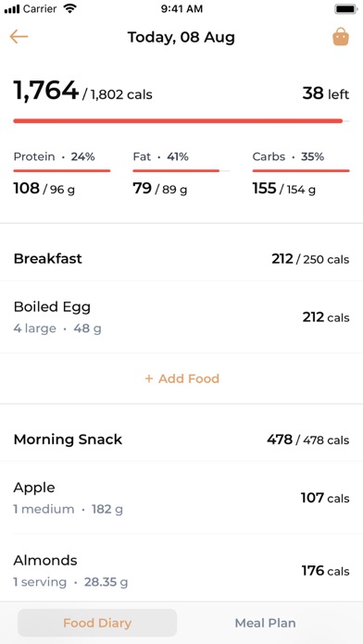The width and height of the screenshot is (363, 644).
Task: Open the Boiled Egg entry
Action: point(181,317)
